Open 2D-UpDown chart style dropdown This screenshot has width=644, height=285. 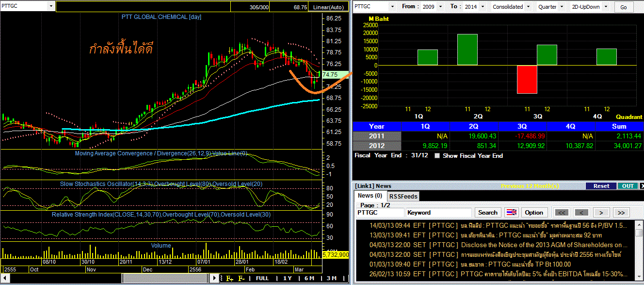point(607,7)
